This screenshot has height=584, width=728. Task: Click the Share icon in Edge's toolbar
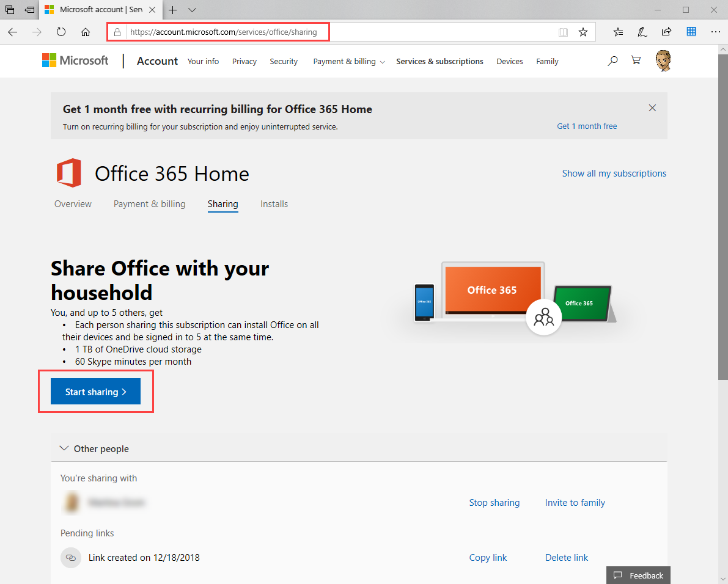[666, 31]
